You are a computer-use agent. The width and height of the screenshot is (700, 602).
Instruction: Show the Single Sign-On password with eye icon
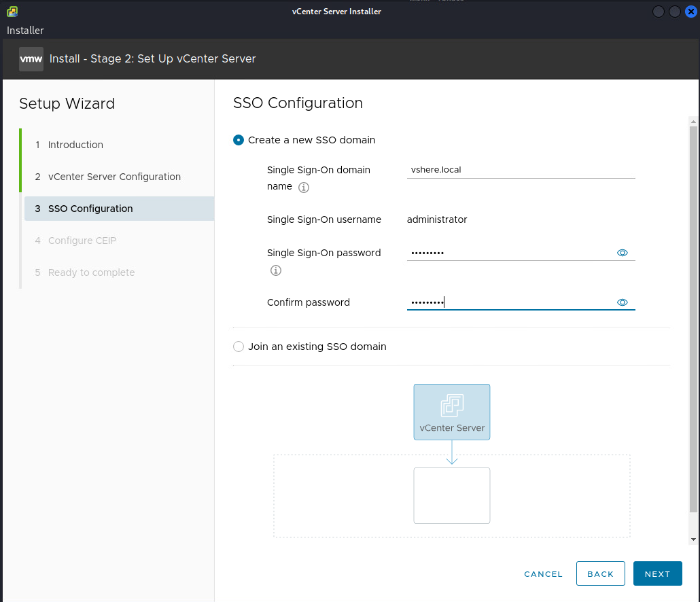[622, 253]
